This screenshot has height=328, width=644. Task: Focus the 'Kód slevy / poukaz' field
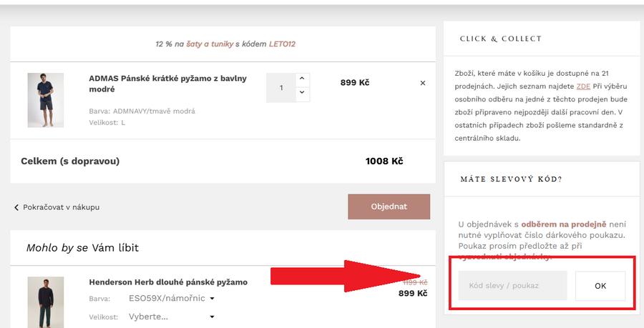pos(512,286)
